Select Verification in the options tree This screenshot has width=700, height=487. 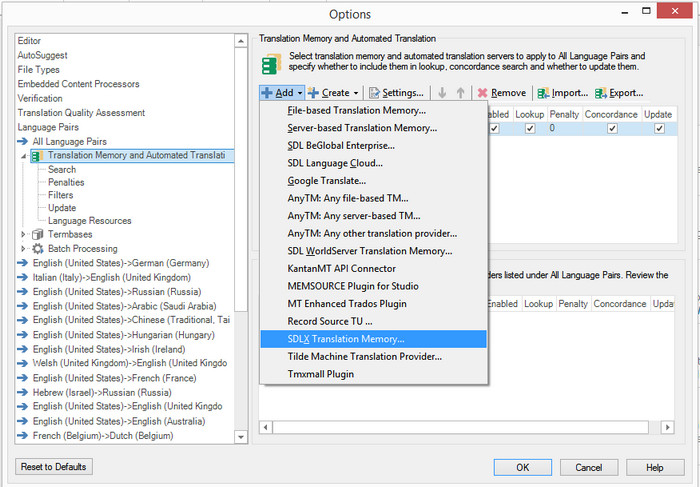[x=40, y=98]
